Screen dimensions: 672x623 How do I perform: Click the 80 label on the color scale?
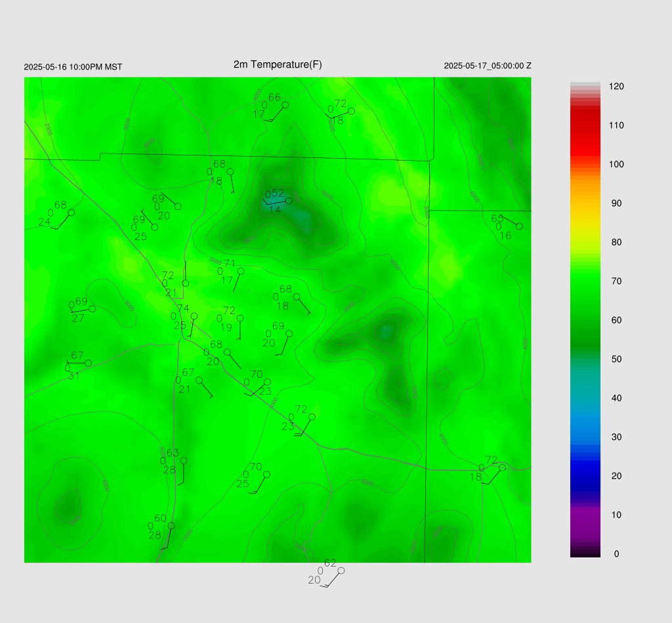click(x=616, y=243)
